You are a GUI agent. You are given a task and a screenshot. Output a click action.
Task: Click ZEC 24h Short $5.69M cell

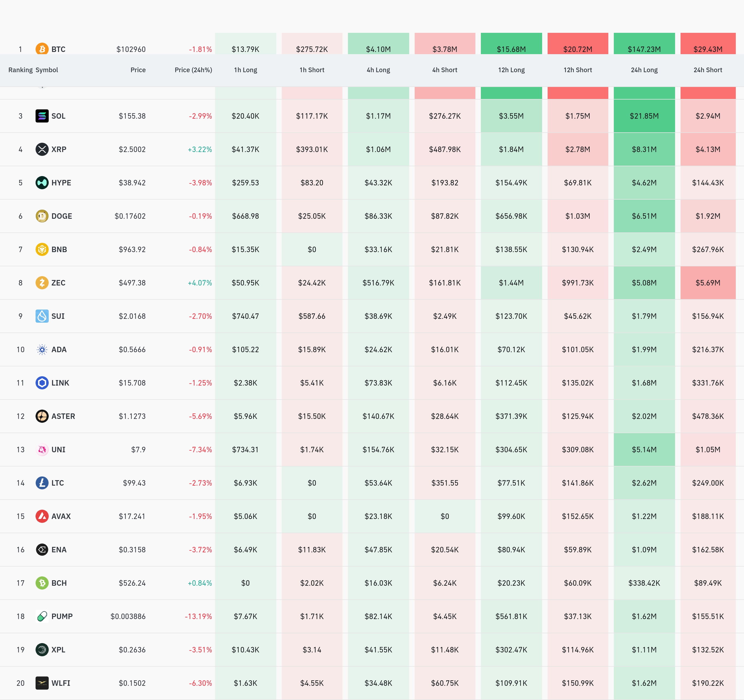coord(708,283)
